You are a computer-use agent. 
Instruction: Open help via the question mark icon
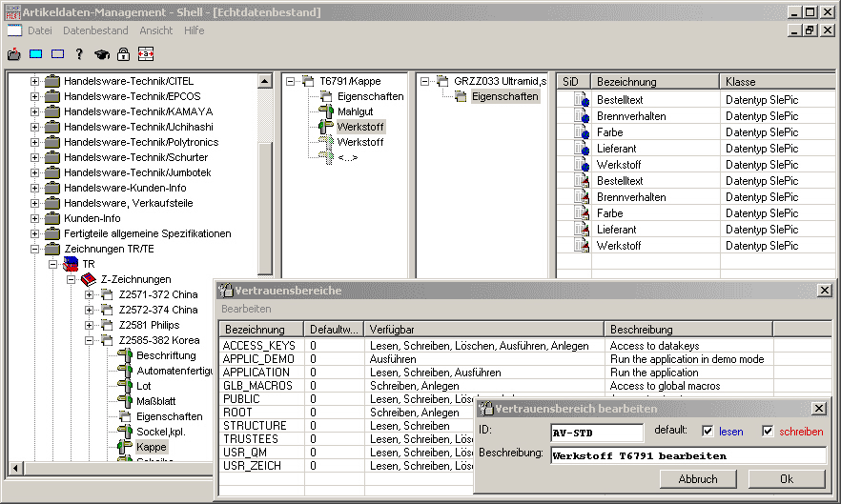[x=79, y=53]
